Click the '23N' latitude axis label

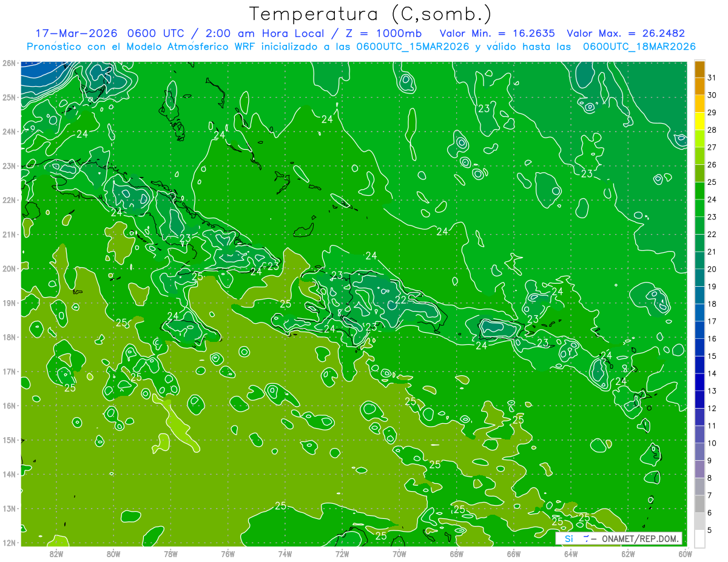[x=8, y=166]
